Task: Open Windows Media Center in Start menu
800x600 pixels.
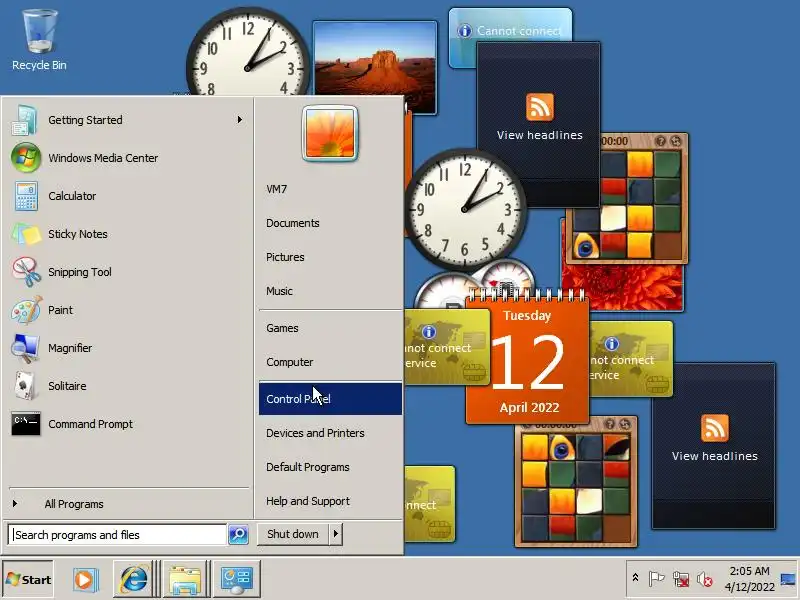Action: click(127, 158)
